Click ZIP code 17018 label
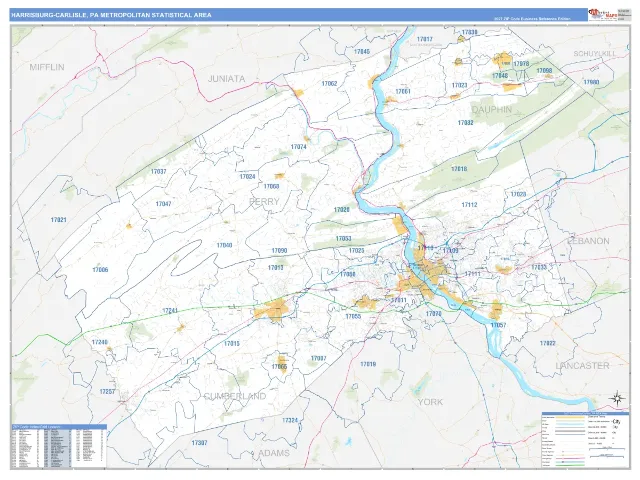The width and height of the screenshot is (640, 480). click(459, 169)
